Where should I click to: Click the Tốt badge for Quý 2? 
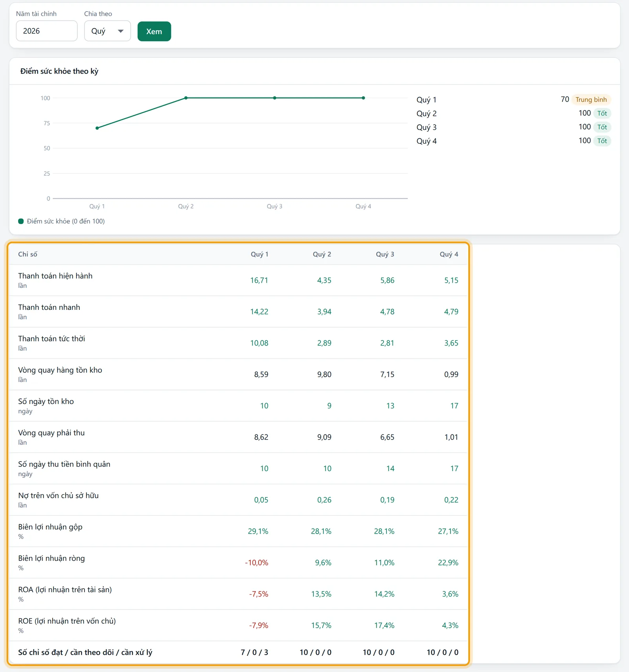click(602, 113)
